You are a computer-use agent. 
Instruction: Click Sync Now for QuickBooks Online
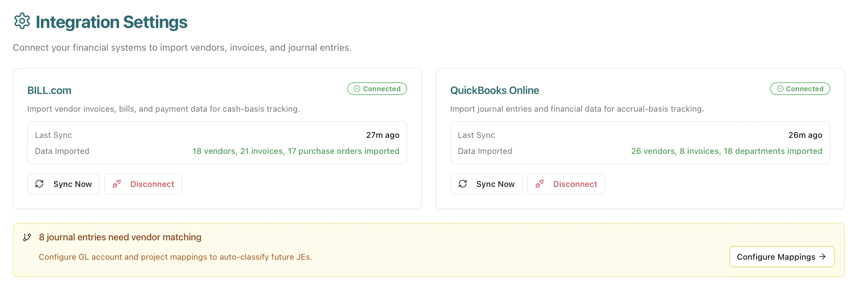[x=486, y=184]
